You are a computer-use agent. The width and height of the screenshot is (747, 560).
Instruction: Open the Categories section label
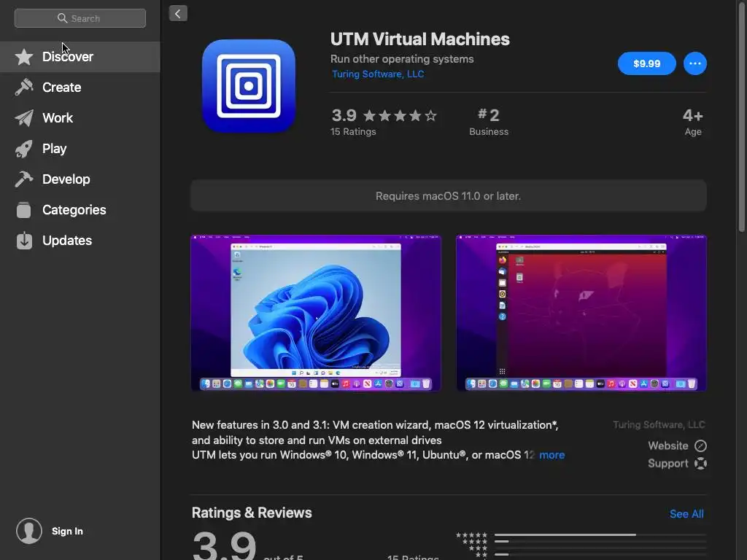coord(74,210)
